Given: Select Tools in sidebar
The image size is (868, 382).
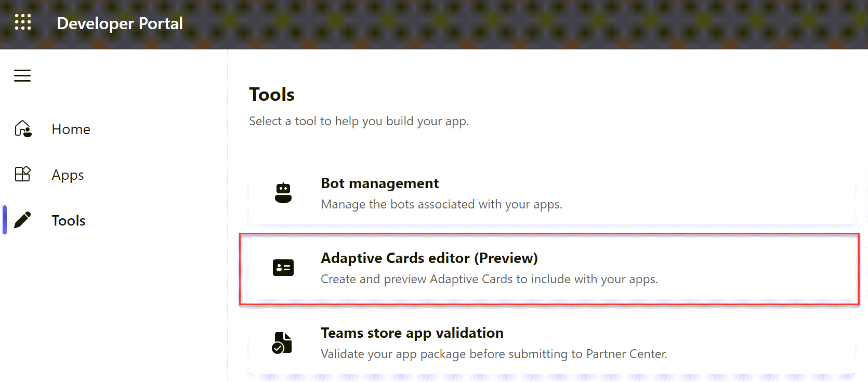Looking at the screenshot, I should coord(69,220).
